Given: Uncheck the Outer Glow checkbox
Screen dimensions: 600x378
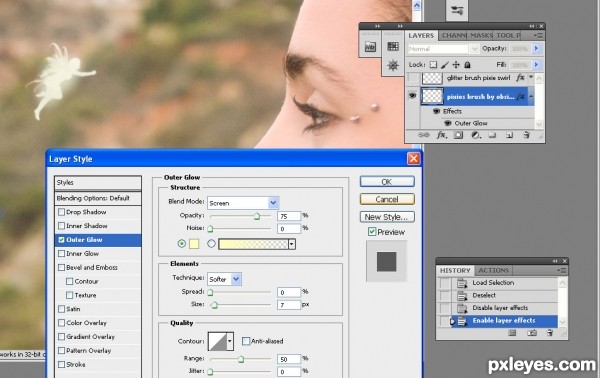Looking at the screenshot, I should 61,240.
